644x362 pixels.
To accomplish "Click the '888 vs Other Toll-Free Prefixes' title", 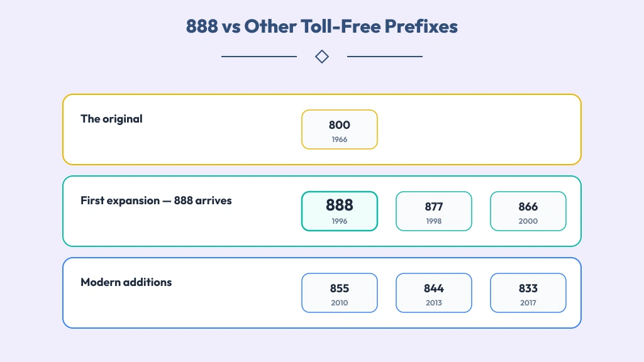I will pos(322,26).
